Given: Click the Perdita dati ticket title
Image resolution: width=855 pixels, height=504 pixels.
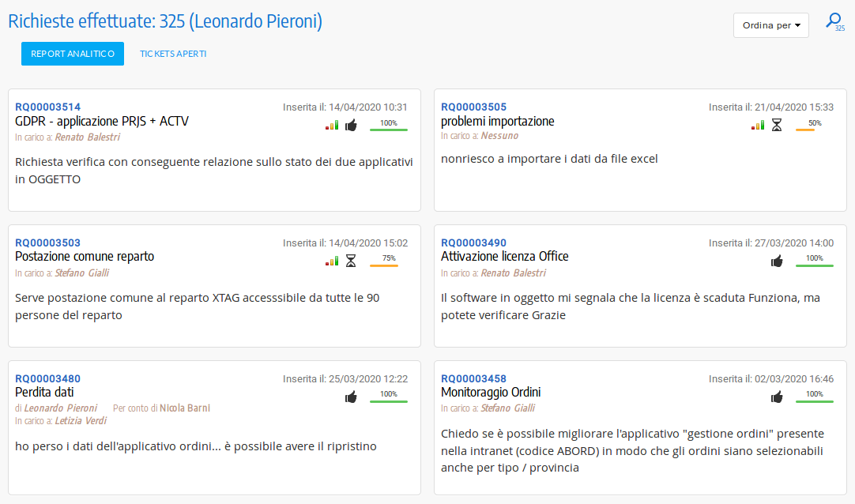Looking at the screenshot, I should pos(44,392).
